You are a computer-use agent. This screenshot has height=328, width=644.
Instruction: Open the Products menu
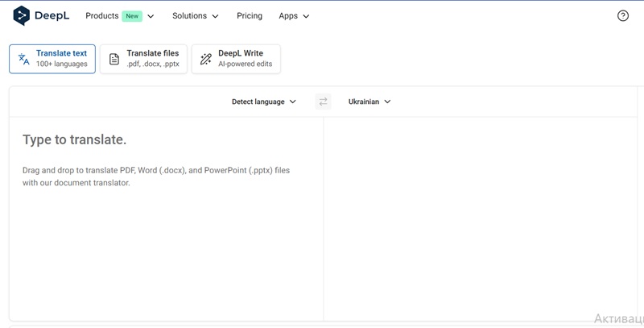click(x=102, y=16)
